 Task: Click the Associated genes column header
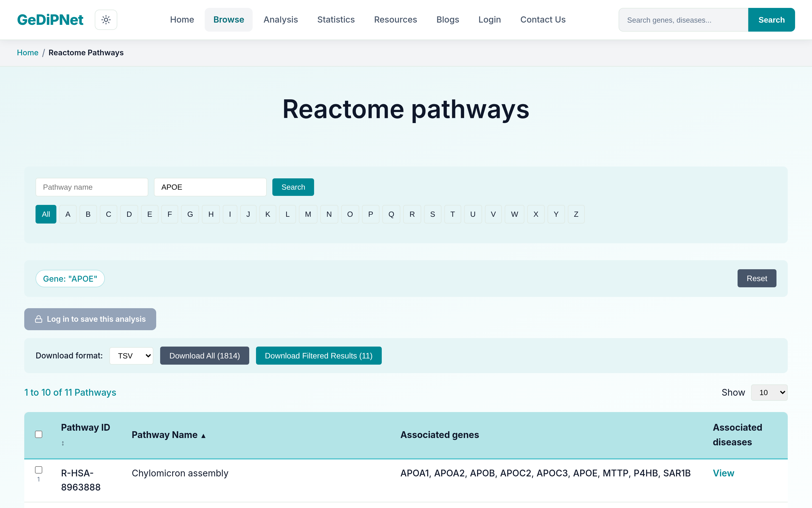tap(440, 435)
